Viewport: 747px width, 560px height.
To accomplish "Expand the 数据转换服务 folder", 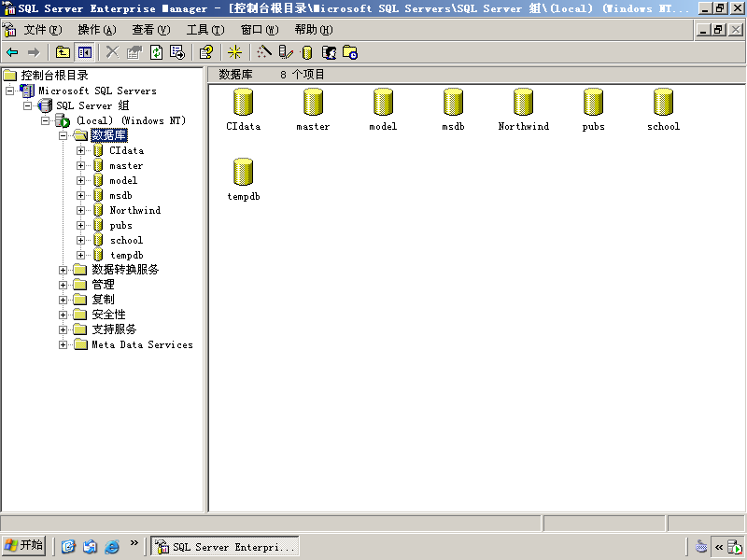I will (x=63, y=270).
